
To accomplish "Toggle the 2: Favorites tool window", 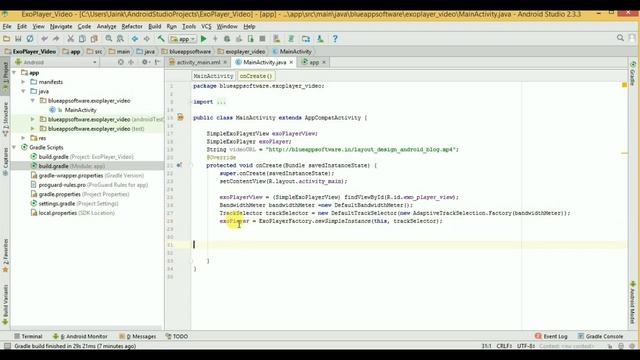I will pyautogui.click(x=5, y=256).
